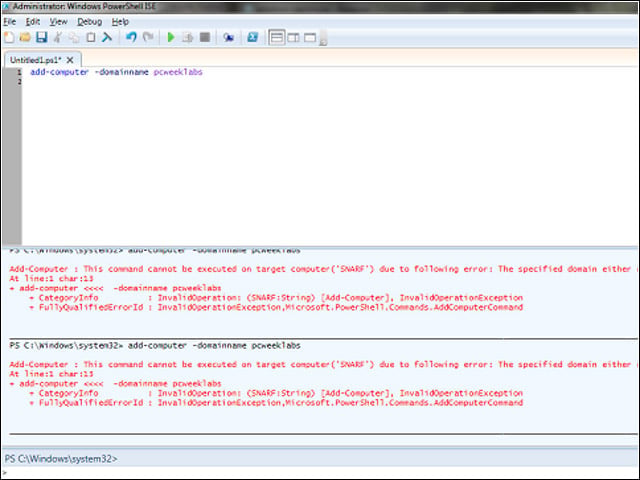The image size is (640, 480).
Task: Click first 'FullyQualifiedErrorId' error line
Action: 276,307
